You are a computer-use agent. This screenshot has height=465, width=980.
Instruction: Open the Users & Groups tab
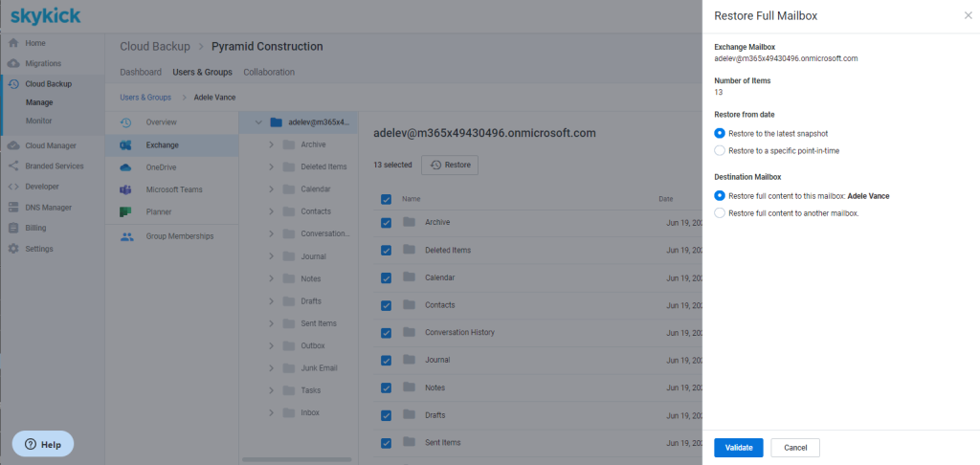tap(203, 72)
